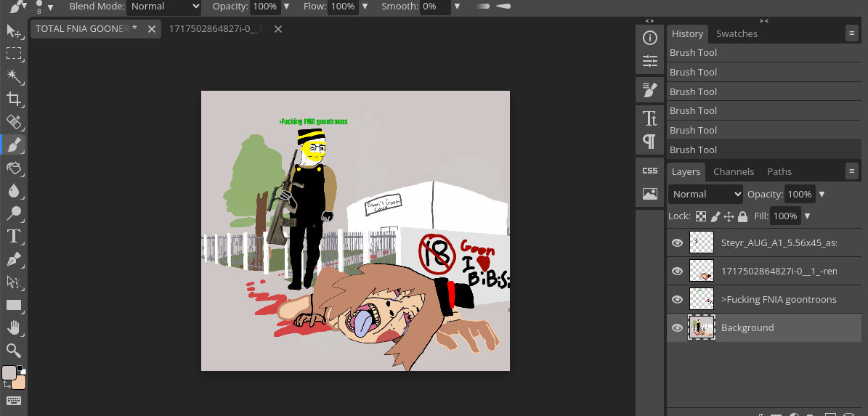The width and height of the screenshot is (868, 416).
Task: Expand the layer blend mode Normal dropdown
Action: pos(705,195)
